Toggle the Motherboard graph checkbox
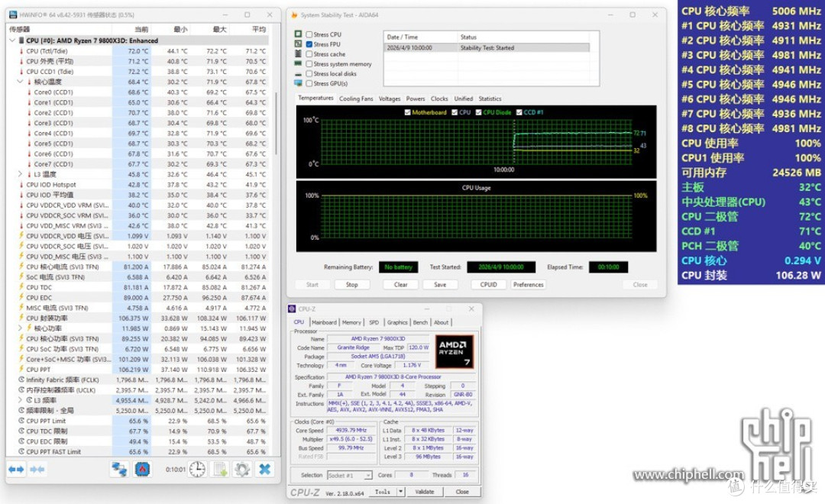The image size is (825, 504). click(408, 112)
